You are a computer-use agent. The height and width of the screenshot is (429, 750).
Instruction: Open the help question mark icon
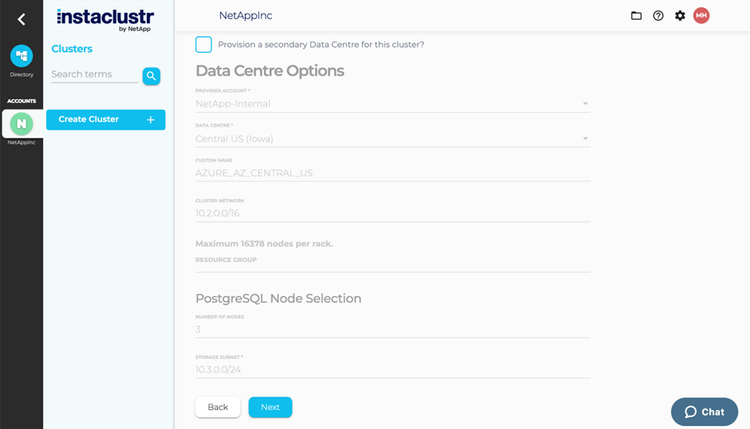658,16
